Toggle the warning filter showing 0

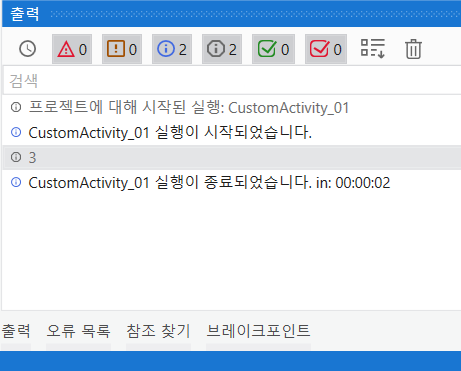tap(122, 49)
